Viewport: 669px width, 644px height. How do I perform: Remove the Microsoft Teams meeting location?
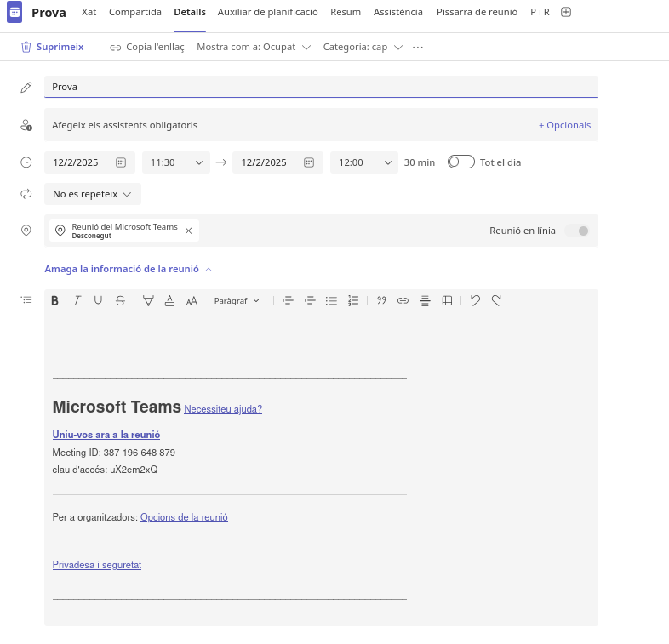tap(189, 231)
